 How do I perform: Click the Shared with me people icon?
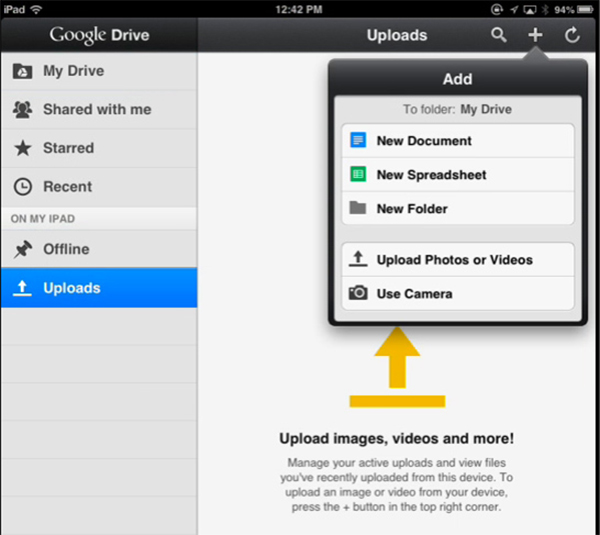pyautogui.click(x=23, y=109)
